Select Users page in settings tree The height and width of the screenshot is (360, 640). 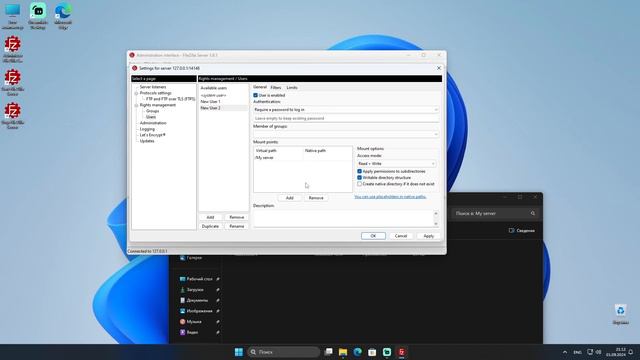[151, 117]
